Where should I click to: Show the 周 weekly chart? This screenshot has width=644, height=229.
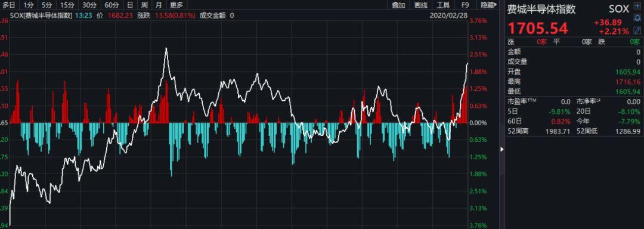(144, 5)
